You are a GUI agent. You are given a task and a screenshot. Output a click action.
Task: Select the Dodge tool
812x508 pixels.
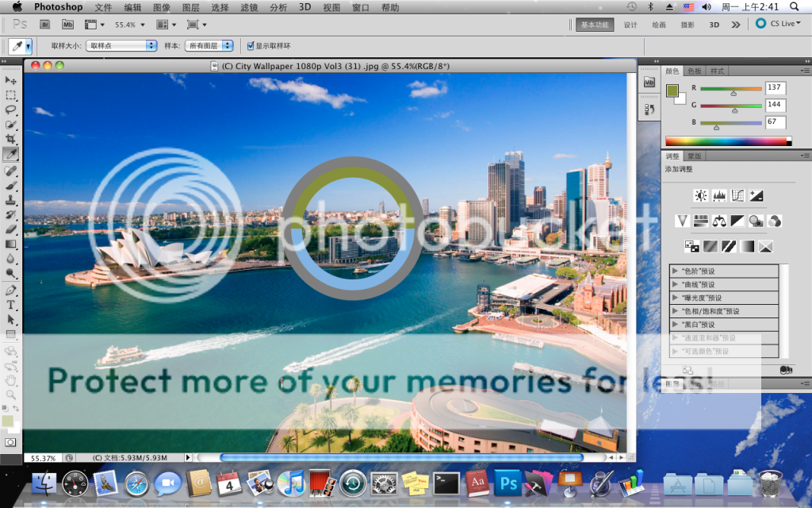pos(10,273)
